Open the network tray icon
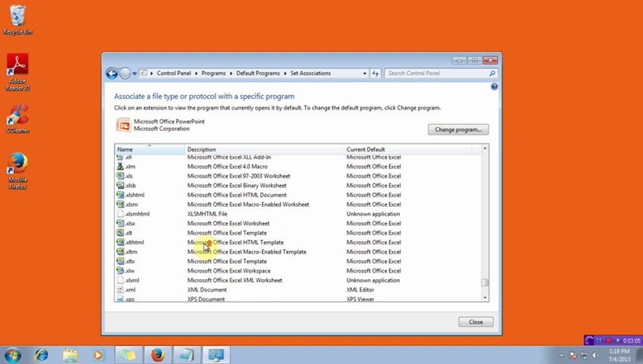 pyautogui.click(x=584, y=355)
